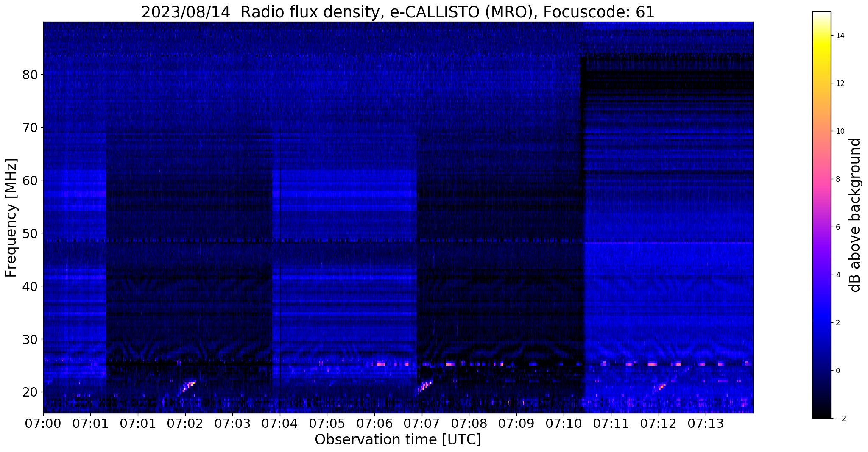Click the 07:00 time tick label
Screen dimensions: 868x452
(43, 424)
